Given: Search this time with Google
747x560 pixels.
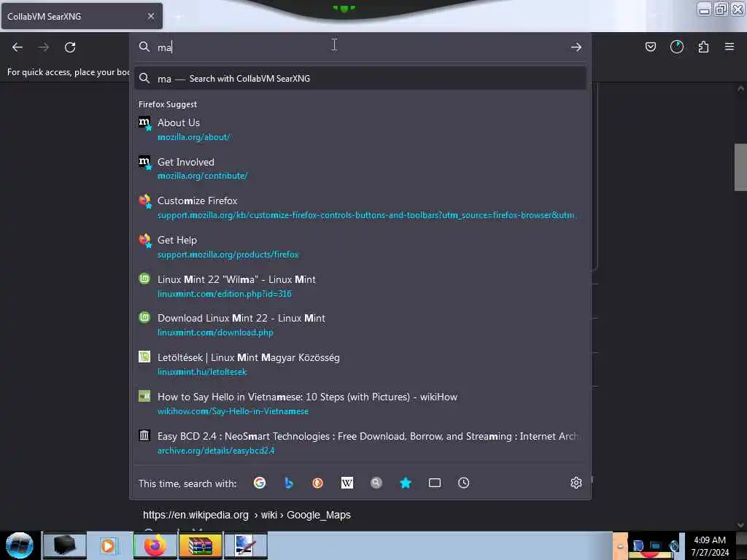Looking at the screenshot, I should point(260,483).
